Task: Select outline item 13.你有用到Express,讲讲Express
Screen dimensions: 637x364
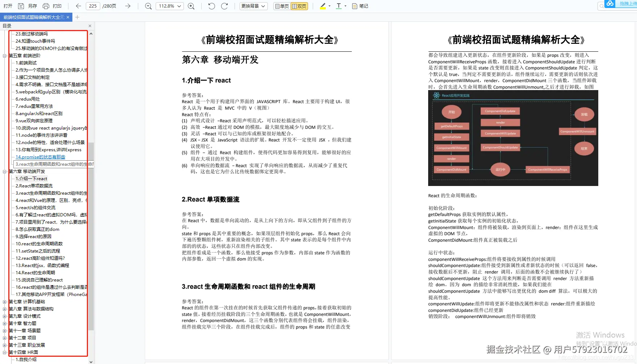Action: click(48, 150)
